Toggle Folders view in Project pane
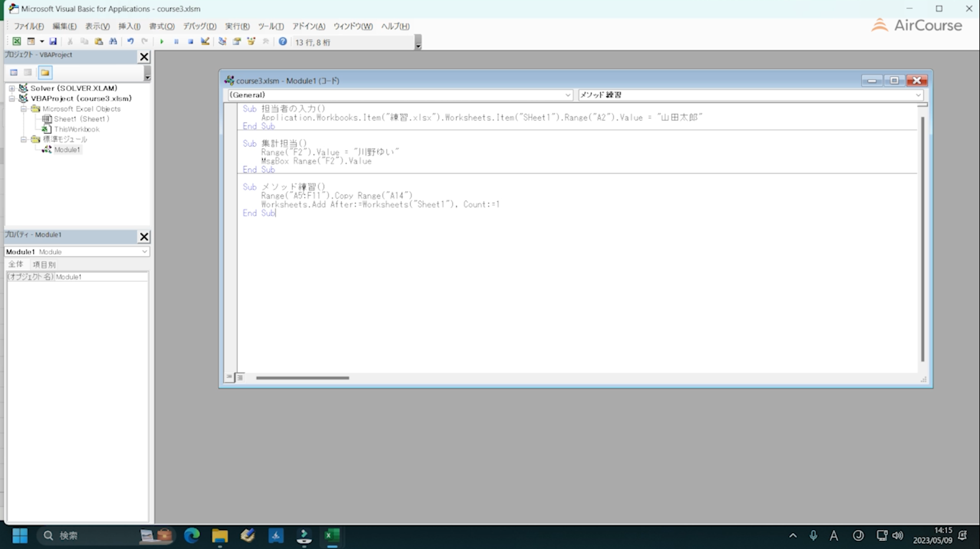 (x=45, y=73)
